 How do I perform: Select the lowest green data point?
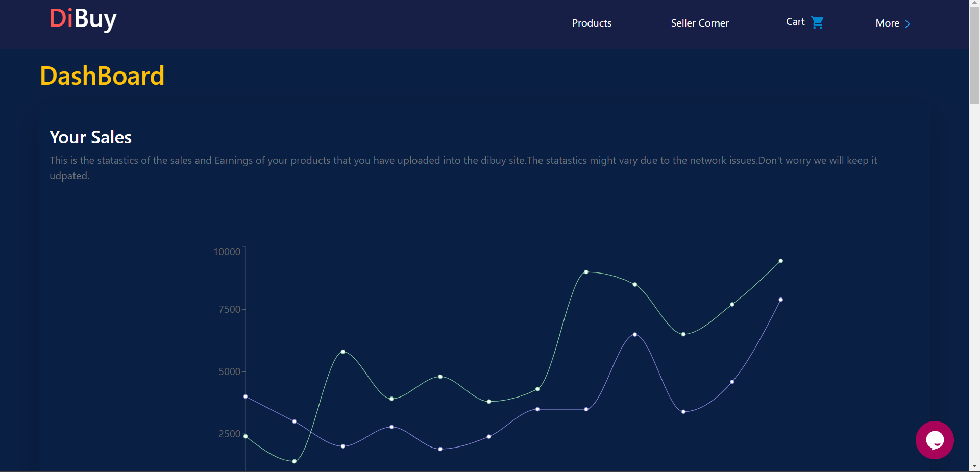click(x=294, y=461)
